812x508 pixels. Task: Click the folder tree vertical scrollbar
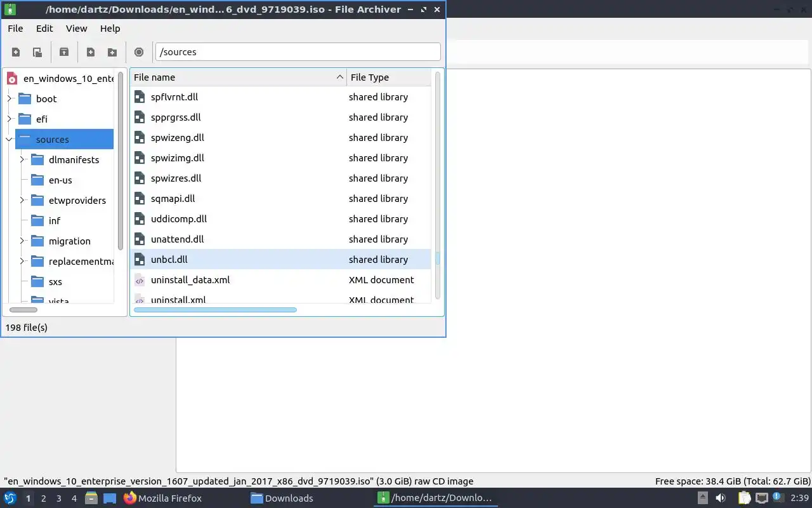[x=121, y=161]
